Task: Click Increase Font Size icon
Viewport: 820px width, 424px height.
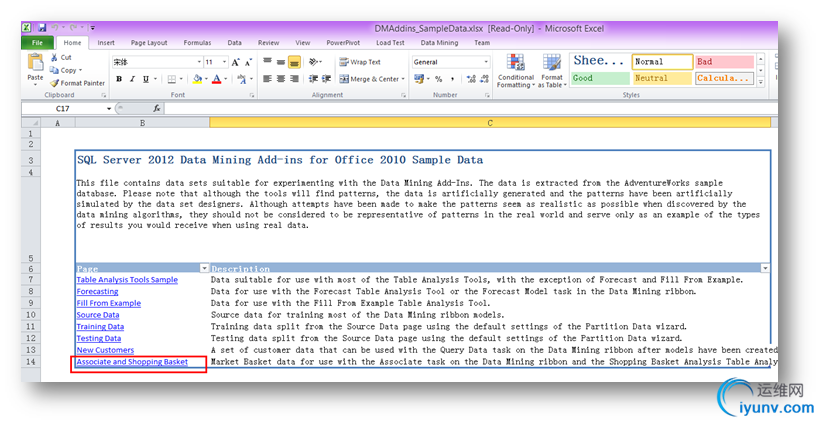Action: click(x=236, y=62)
